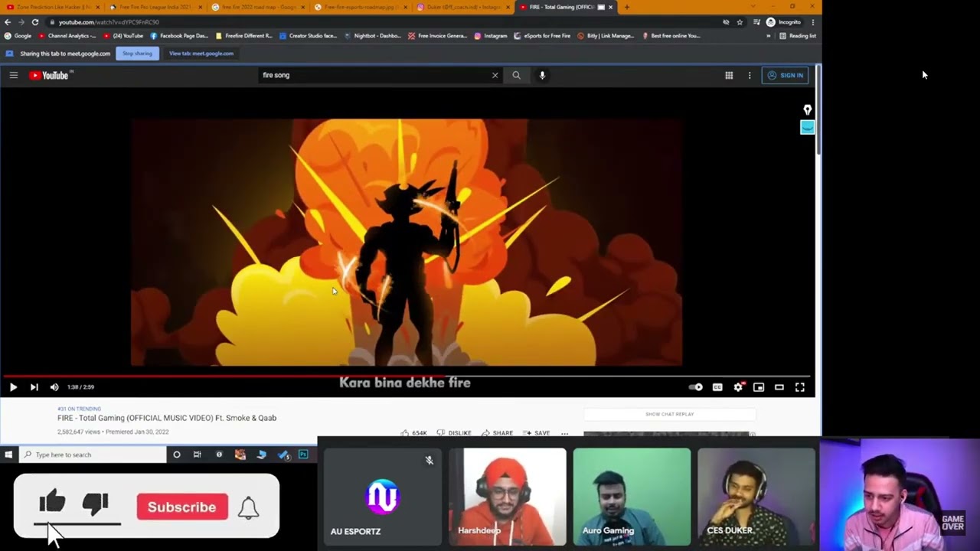Open the Channel Analytics bookmark

67,36
